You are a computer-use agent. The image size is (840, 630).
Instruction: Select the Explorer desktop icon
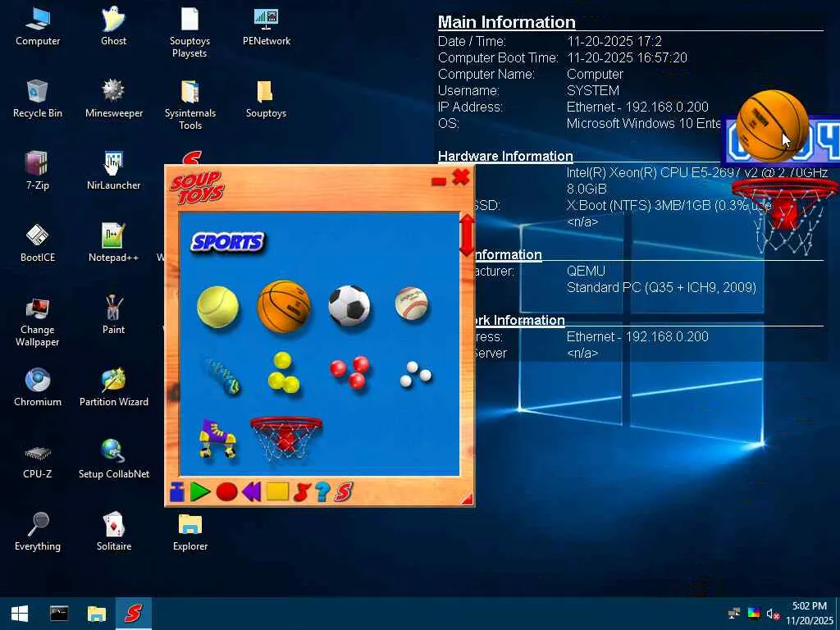pos(189,532)
